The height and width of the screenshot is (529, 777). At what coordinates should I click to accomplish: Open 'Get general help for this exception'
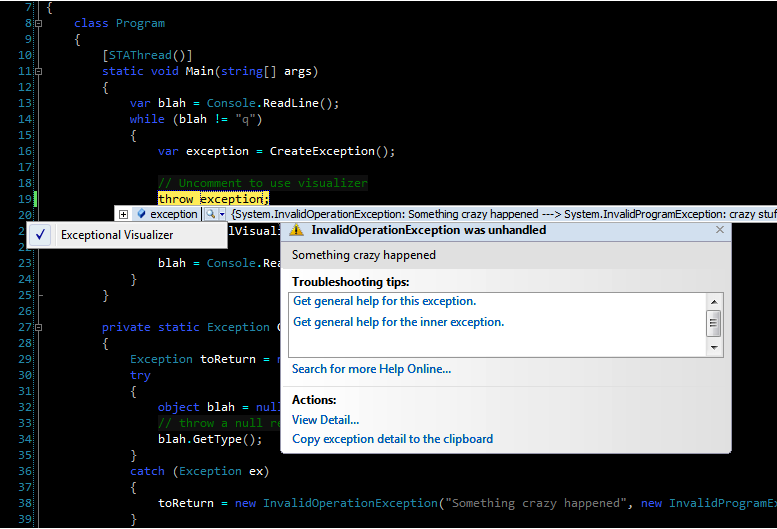click(384, 301)
